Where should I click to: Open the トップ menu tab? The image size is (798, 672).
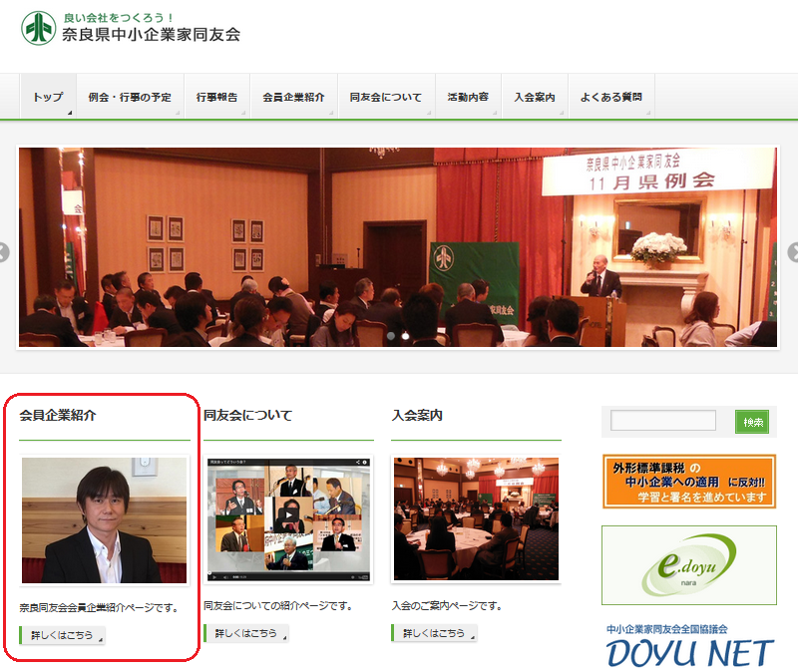coord(47,97)
